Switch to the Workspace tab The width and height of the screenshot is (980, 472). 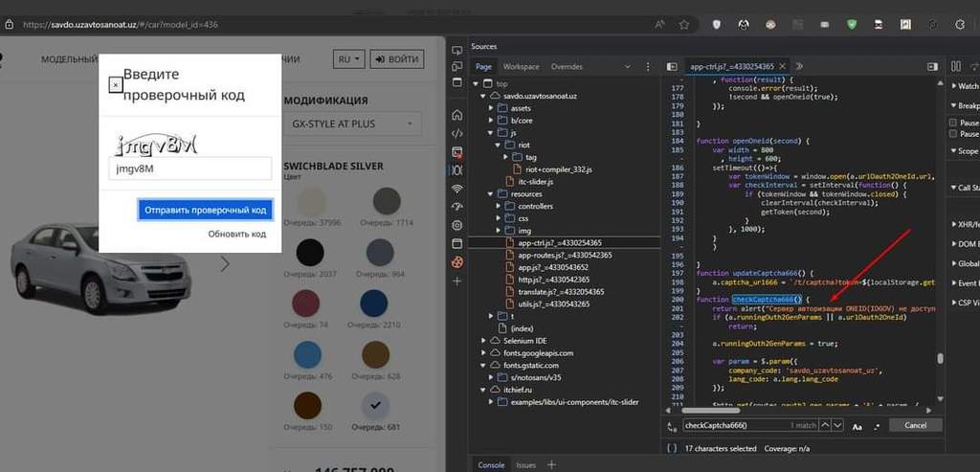point(522,67)
